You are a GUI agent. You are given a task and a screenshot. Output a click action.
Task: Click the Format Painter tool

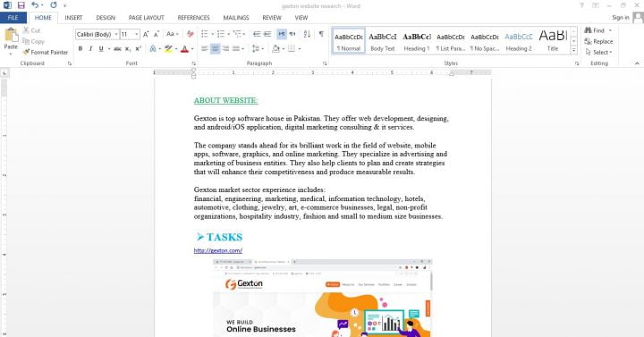point(46,52)
